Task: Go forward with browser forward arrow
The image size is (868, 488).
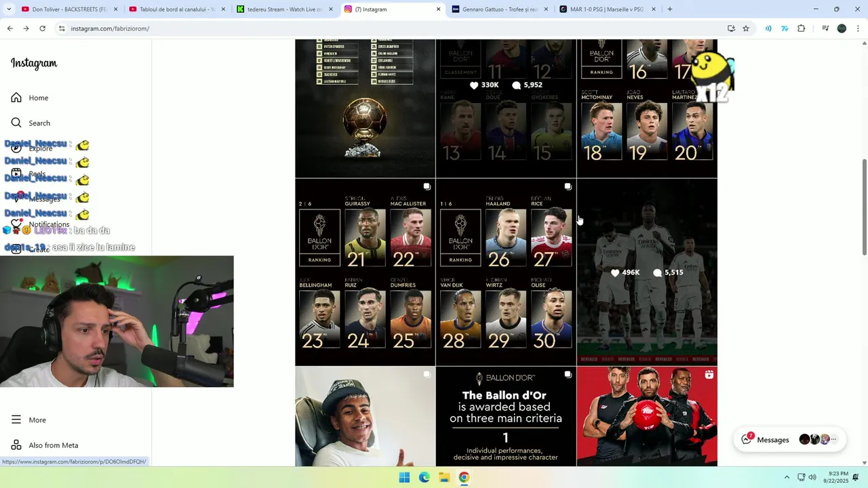Action: click(26, 28)
